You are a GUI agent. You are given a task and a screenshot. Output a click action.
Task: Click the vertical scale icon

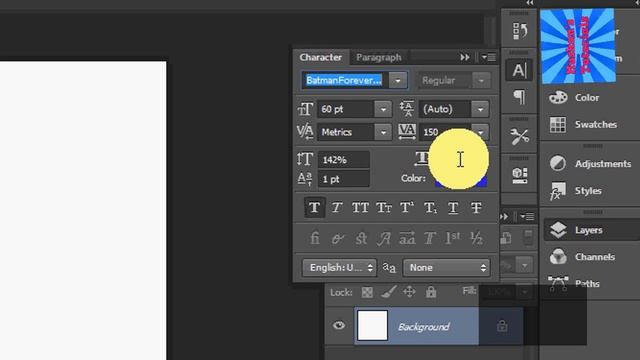305,159
